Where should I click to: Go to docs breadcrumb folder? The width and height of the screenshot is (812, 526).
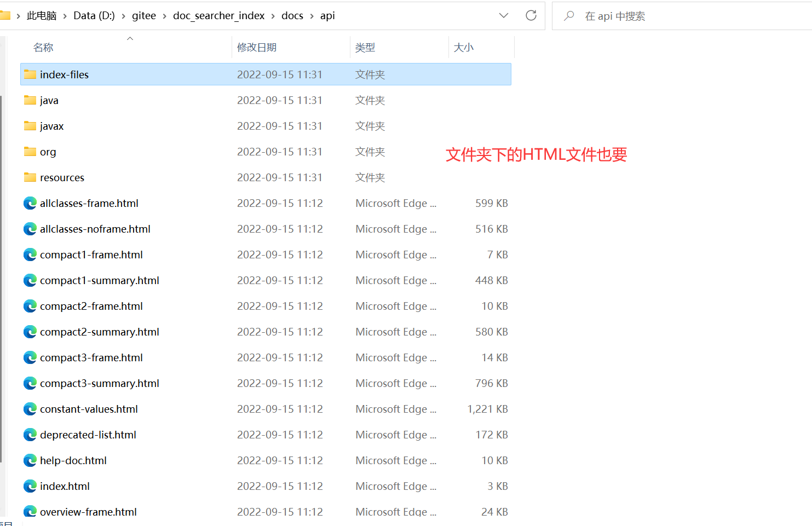coord(292,16)
